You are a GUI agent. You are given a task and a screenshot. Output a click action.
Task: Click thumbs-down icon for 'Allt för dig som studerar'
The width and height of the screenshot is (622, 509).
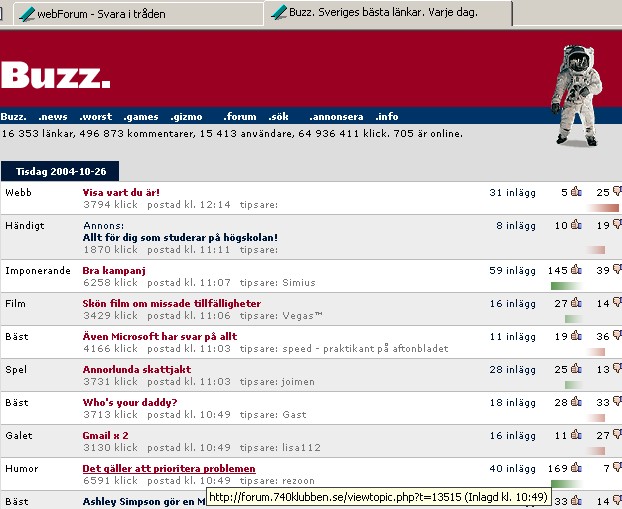tap(617, 225)
